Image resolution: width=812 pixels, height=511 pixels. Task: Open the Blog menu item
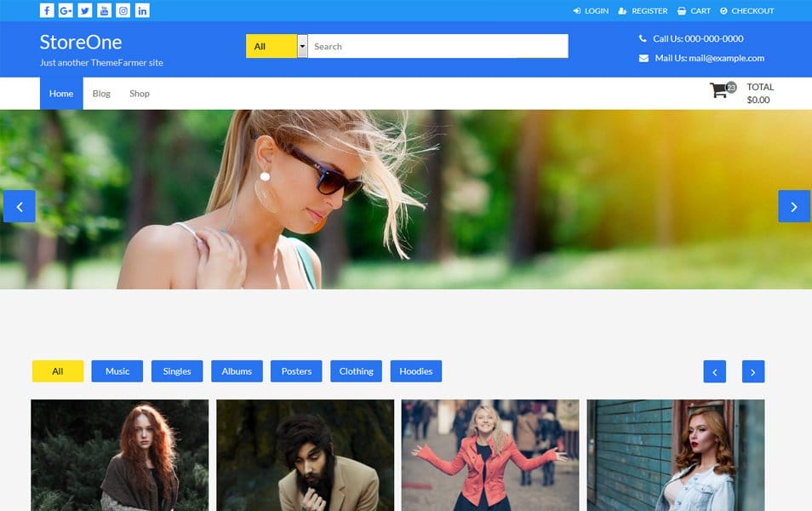[100, 94]
